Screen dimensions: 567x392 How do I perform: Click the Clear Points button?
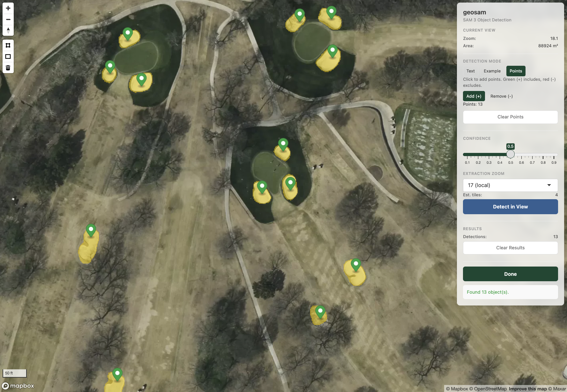(x=510, y=117)
